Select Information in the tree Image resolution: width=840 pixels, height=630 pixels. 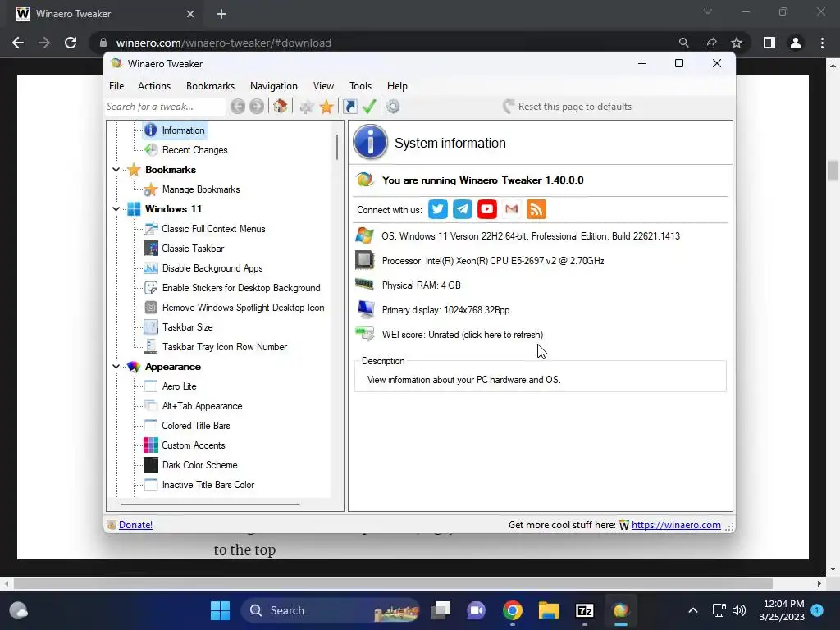183,130
